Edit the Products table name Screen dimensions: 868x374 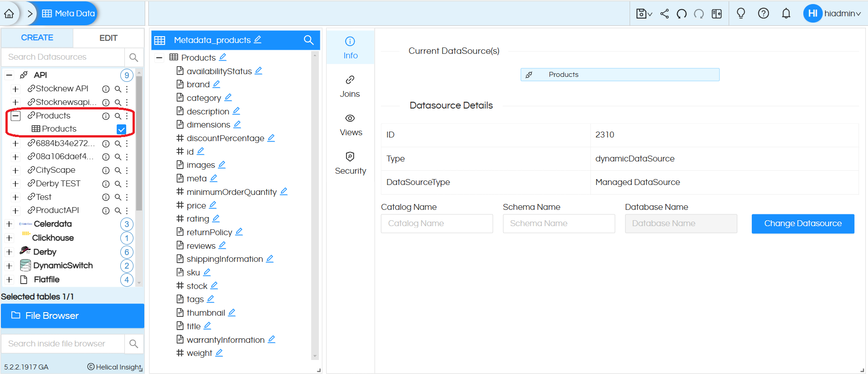223,57
